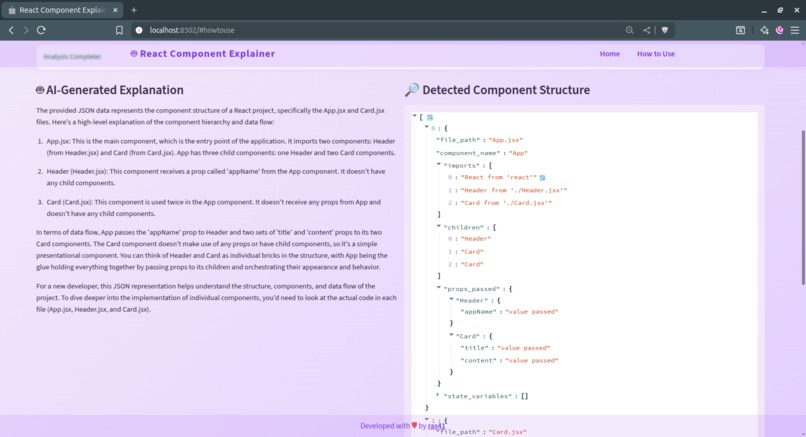Go back to the previous page
Image resolution: width=806 pixels, height=437 pixels.
click(x=11, y=30)
